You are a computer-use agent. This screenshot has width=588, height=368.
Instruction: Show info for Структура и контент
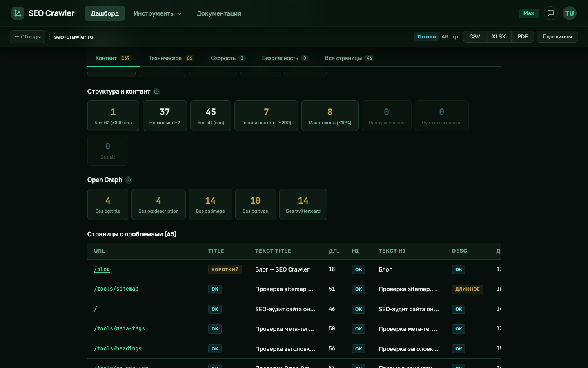[156, 92]
